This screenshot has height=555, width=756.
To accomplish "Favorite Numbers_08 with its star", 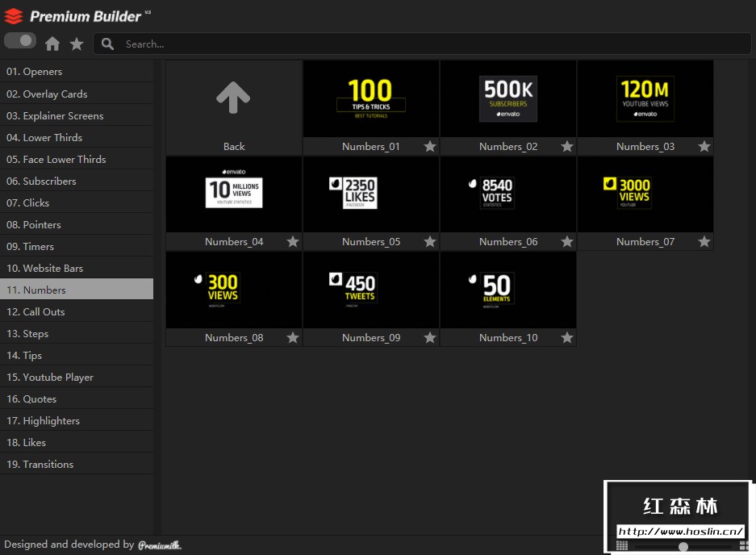I will point(293,337).
